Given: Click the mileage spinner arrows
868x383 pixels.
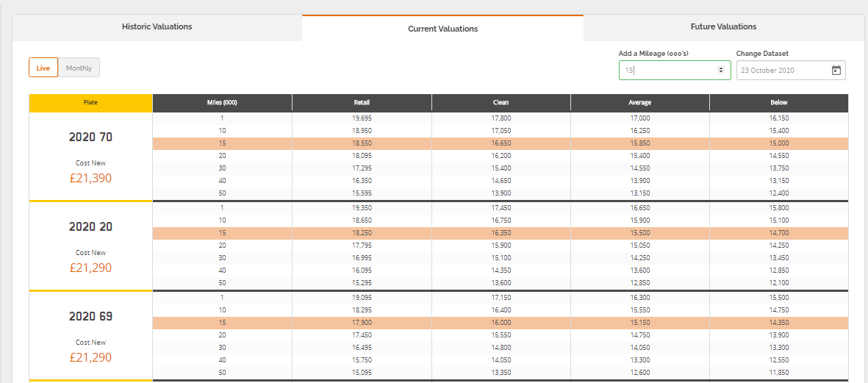Looking at the screenshot, I should coord(721,71).
